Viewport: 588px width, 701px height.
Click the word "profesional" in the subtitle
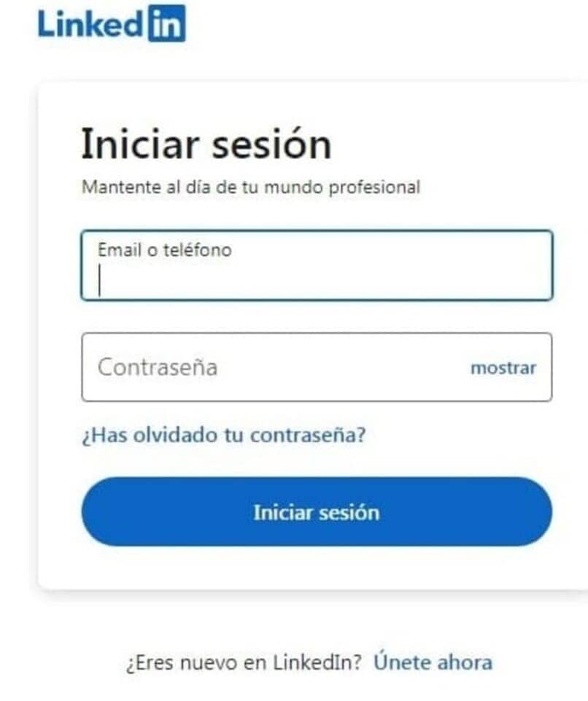pos(374,187)
